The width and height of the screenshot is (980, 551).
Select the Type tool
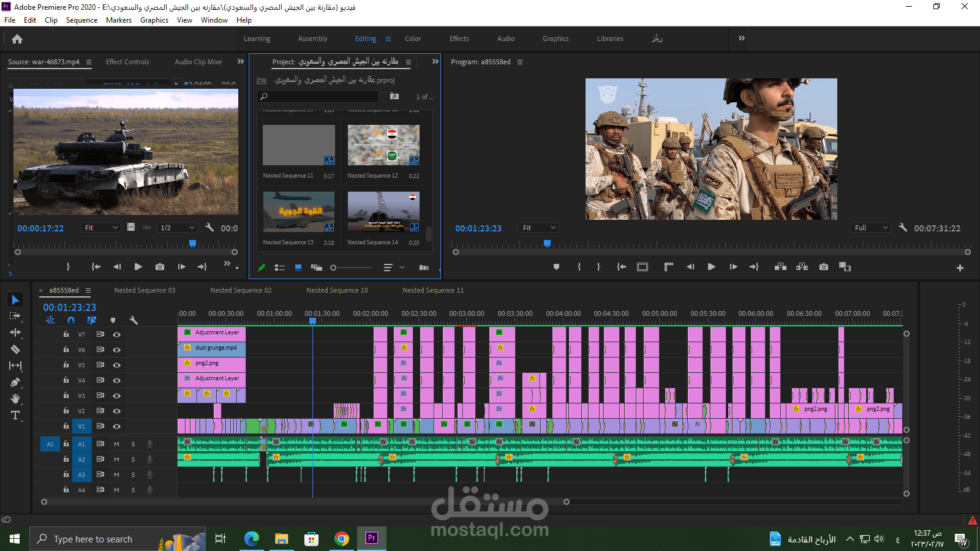pos(15,416)
